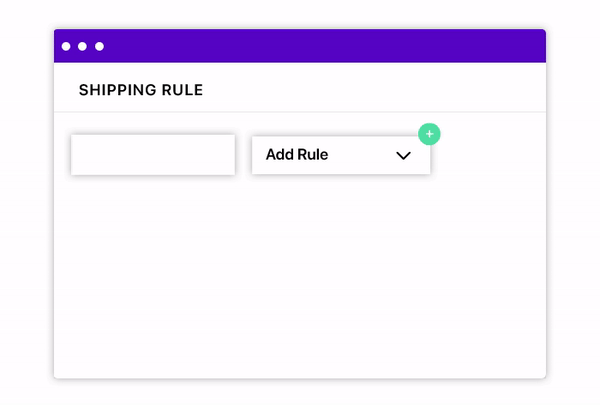Select the SHIPPING RULE heading text

141,90
